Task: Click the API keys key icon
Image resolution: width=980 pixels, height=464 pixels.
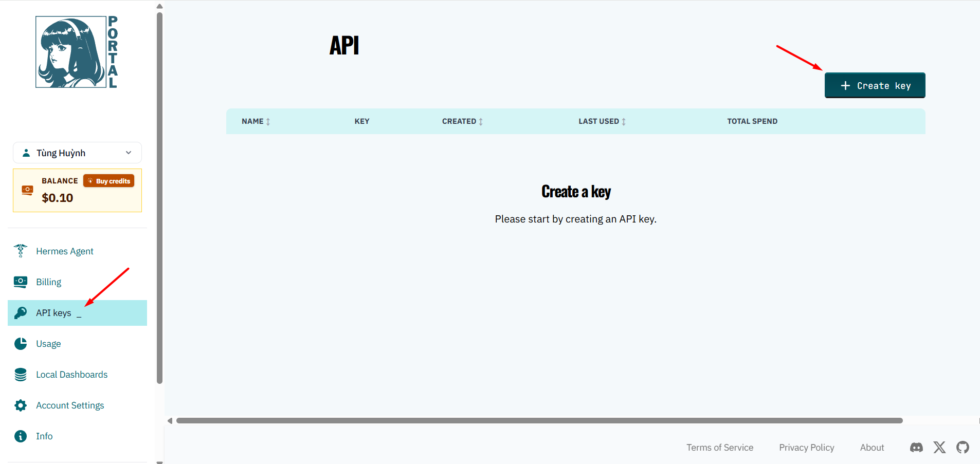Action: (21, 312)
